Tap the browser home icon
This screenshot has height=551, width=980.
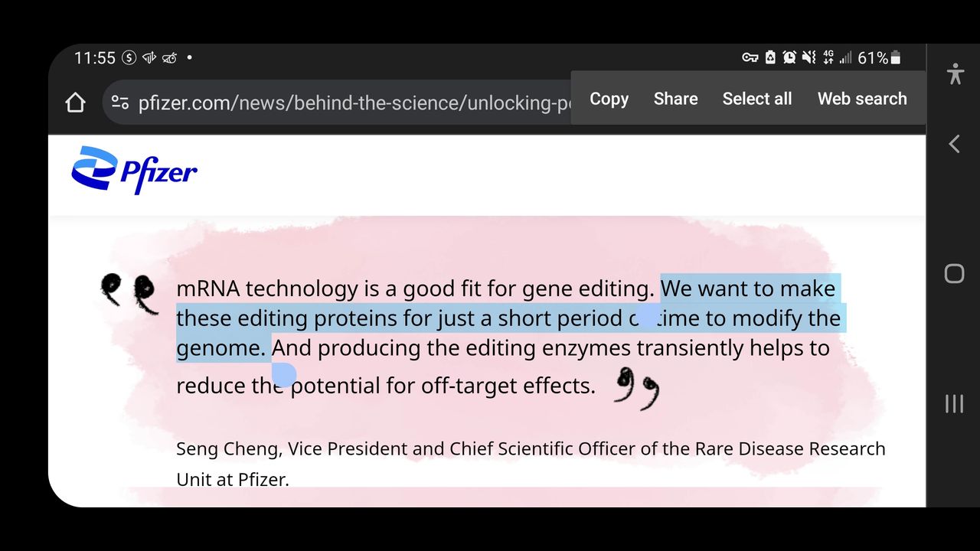coord(75,103)
